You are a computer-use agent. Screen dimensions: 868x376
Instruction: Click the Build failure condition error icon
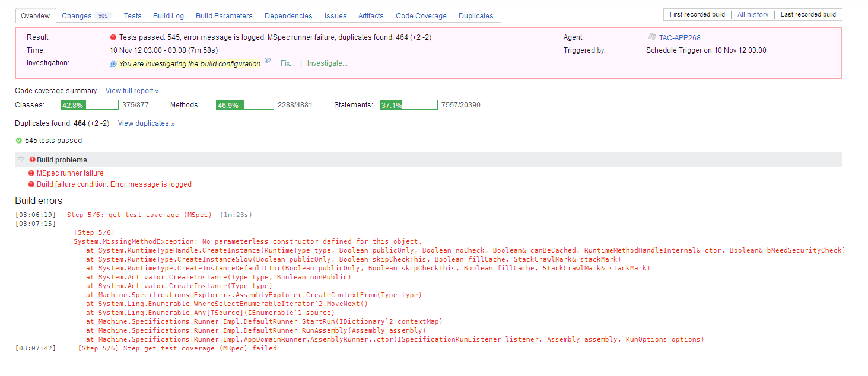coord(31,184)
